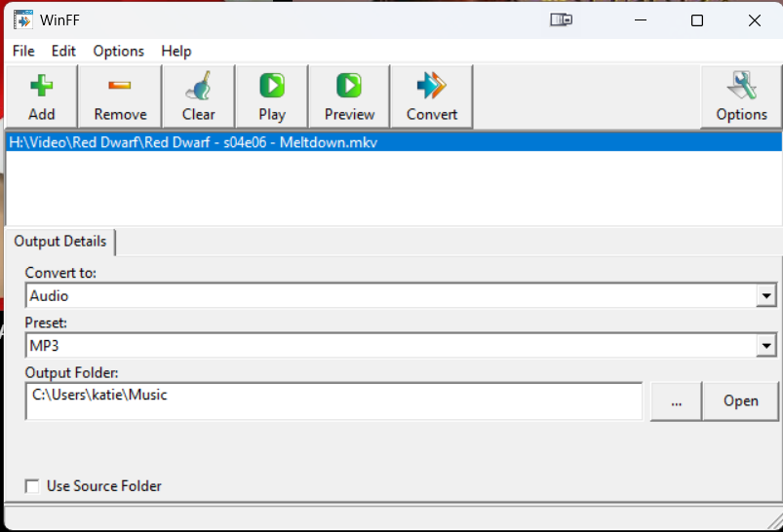The image size is (783, 532).
Task: Click the green plus Add icon
Action: click(x=42, y=87)
